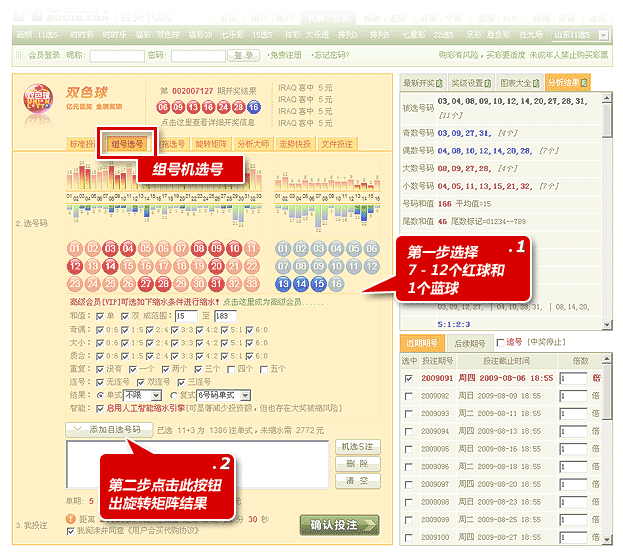
Task: Enable the 追号 checkbox
Action: pyautogui.click(x=501, y=343)
